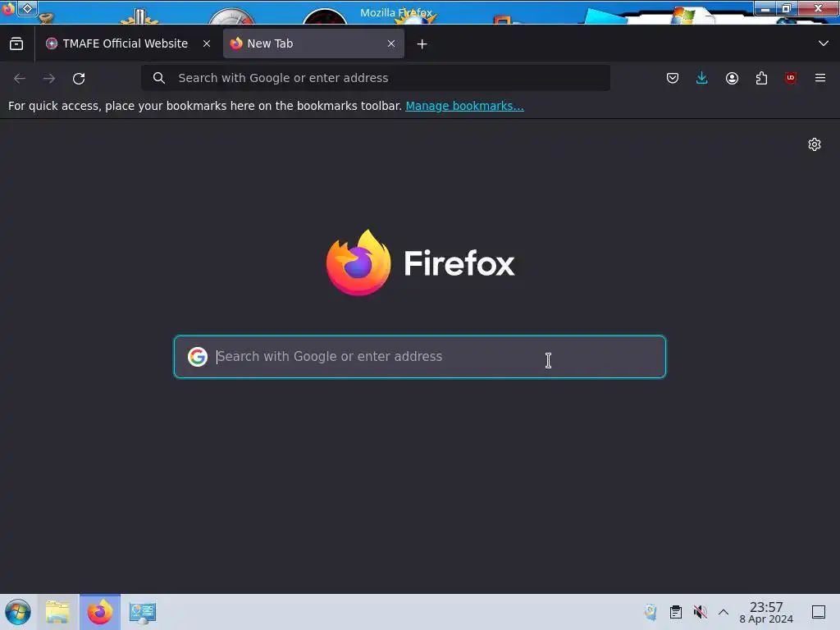
Task: Launch the file manager from taskbar
Action: pyautogui.click(x=58, y=612)
